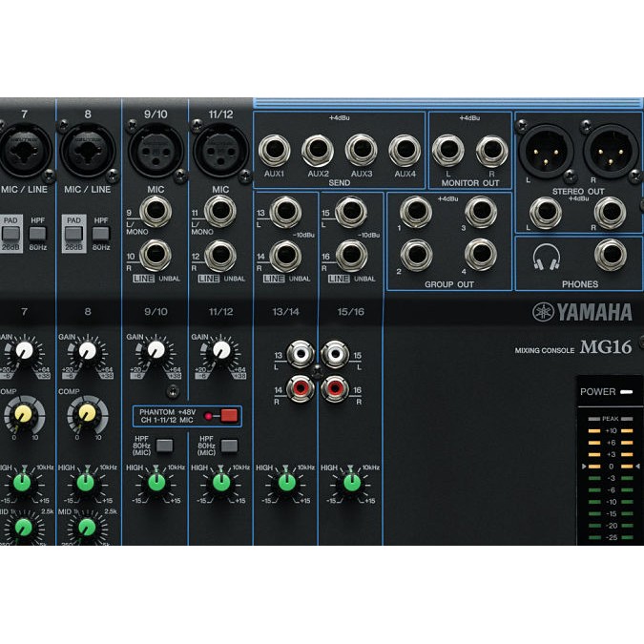Adjust channel 15/16 green HIGH EQ knob
This screenshot has width=644, height=644.
(x=351, y=483)
